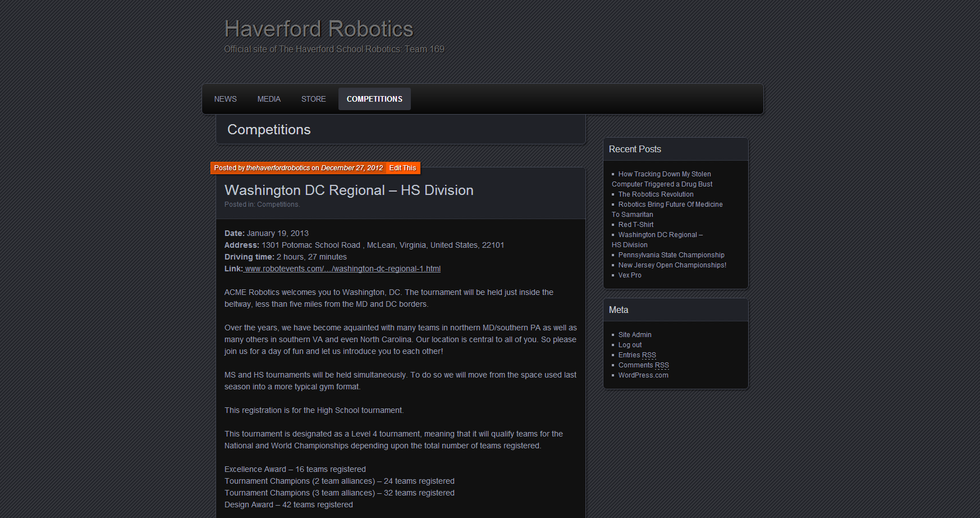Open the STORE menu item
Image resolution: width=980 pixels, height=518 pixels.
click(313, 99)
